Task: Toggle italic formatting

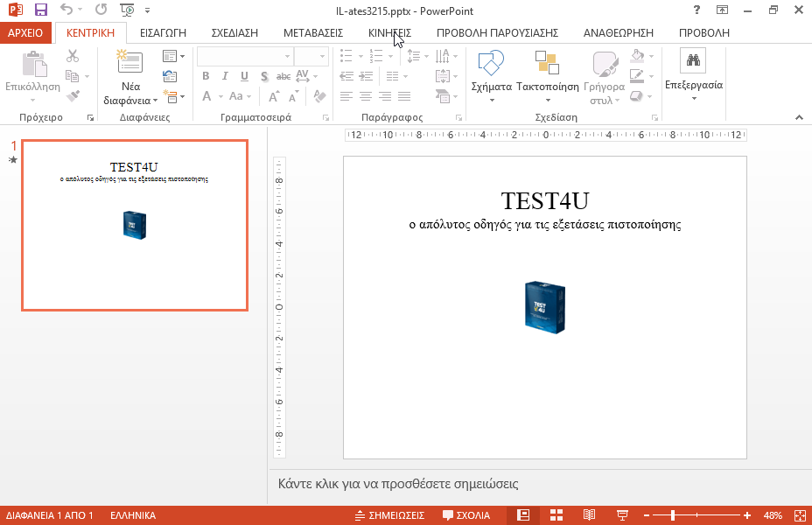Action: pos(225,76)
